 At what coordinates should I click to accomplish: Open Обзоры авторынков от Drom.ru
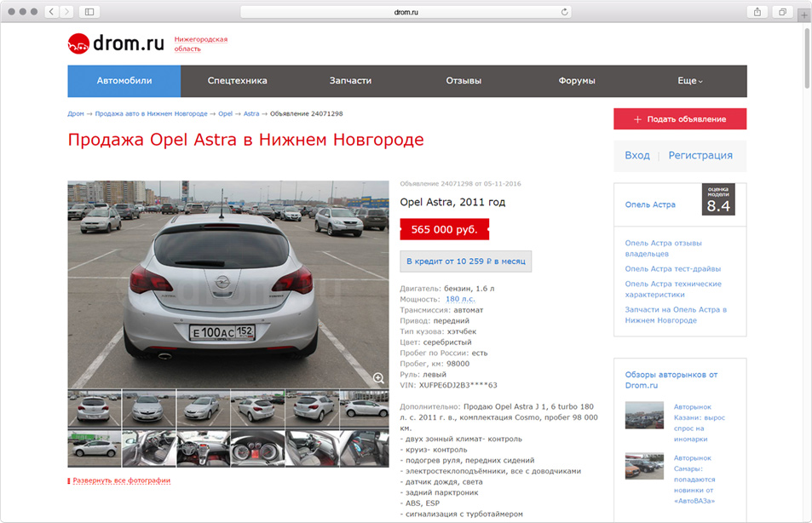[671, 380]
